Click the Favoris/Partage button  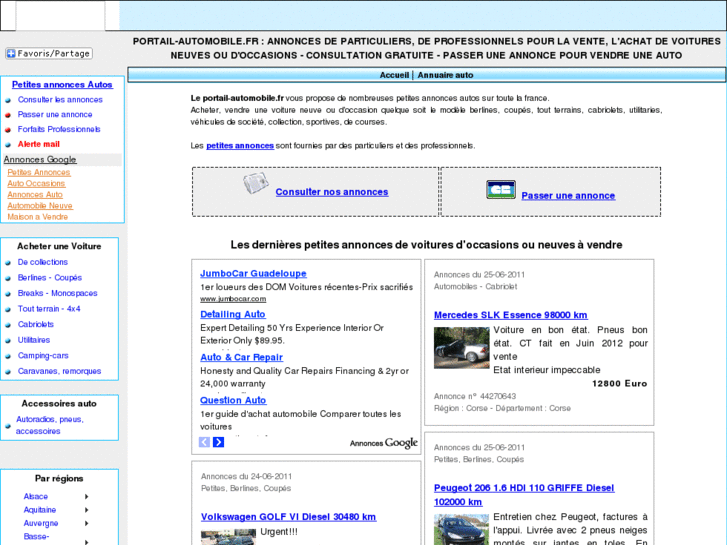pyautogui.click(x=49, y=54)
